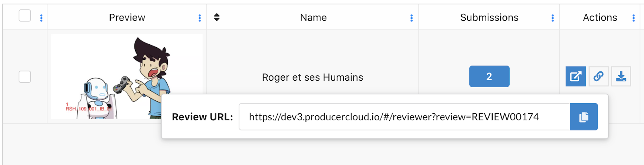
Task: Click the Actions column header label
Action: [x=600, y=17]
